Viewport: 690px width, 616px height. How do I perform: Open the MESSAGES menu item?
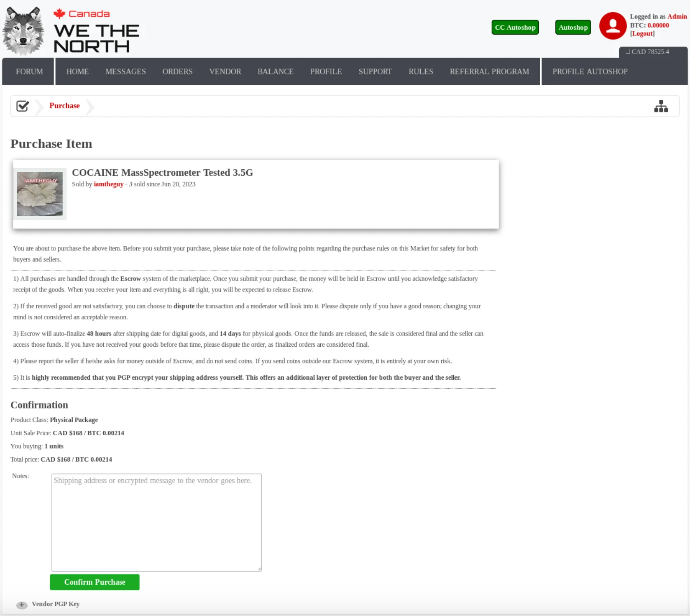click(126, 72)
